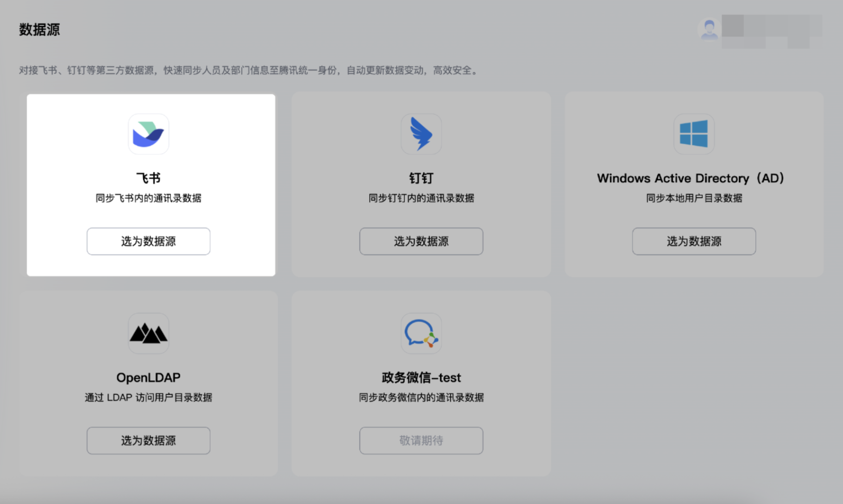Screen dimensions: 843x504
Task: Click the 钉钉 card title
Action: tap(421, 178)
